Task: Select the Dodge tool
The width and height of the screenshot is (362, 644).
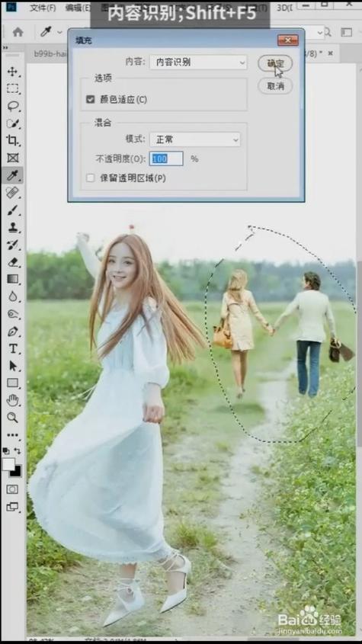Action: point(13,314)
